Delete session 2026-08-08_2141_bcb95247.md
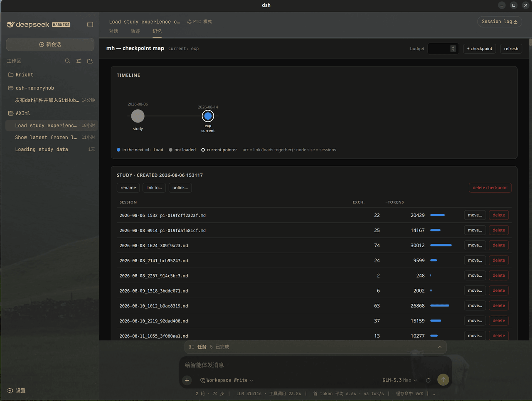Image resolution: width=532 pixels, height=401 pixels. [499, 261]
